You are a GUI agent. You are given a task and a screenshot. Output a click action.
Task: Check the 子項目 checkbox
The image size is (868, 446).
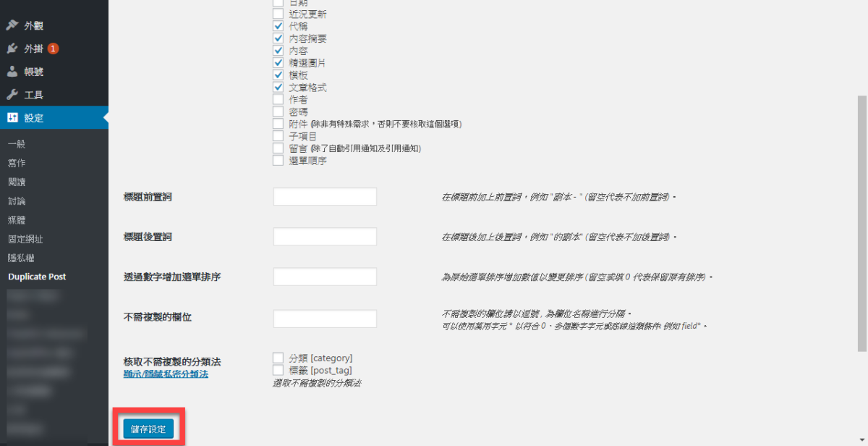[x=278, y=136]
